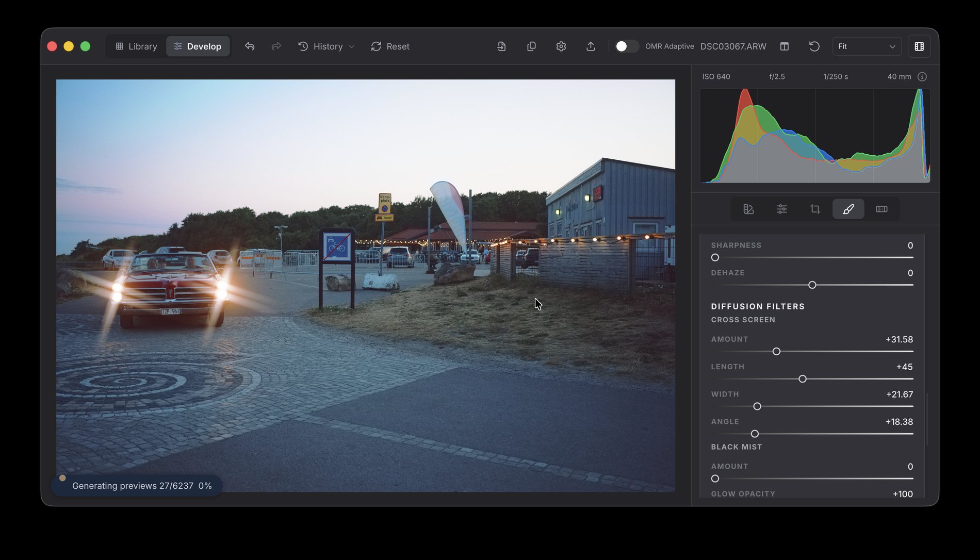The width and height of the screenshot is (980, 560).
Task: Click the green fullscreen window button
Action: (85, 46)
